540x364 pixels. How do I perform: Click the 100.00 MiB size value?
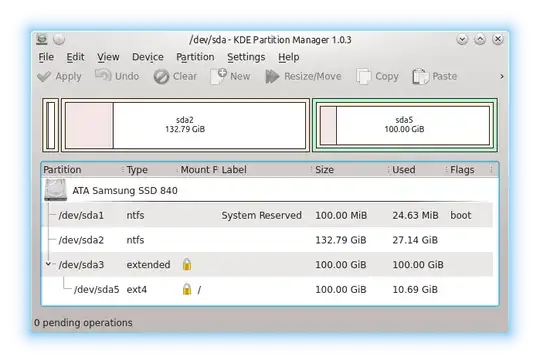pyautogui.click(x=341, y=215)
